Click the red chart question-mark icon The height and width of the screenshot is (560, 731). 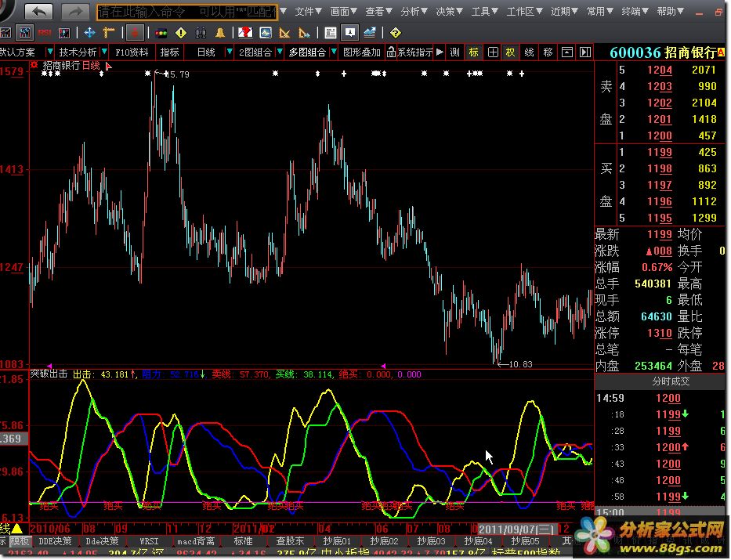(x=245, y=33)
